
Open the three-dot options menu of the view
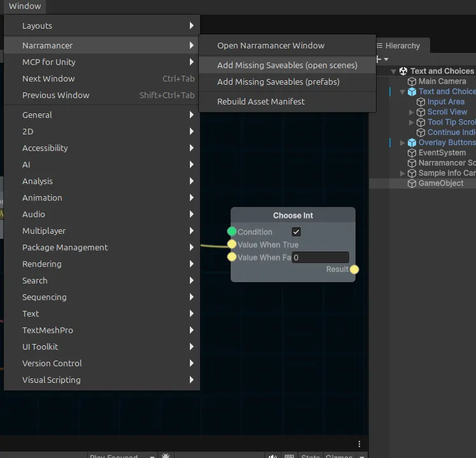coord(359,444)
